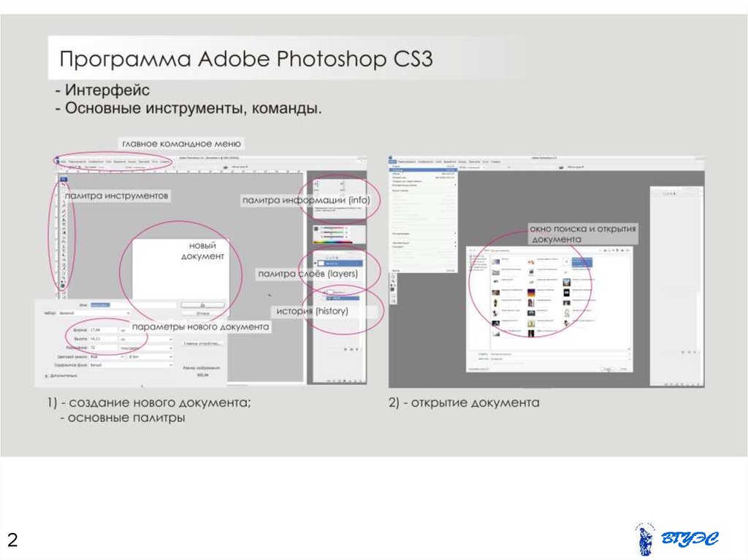Click the Файл menu in right screenshot
748x560 pixels.
[392, 161]
